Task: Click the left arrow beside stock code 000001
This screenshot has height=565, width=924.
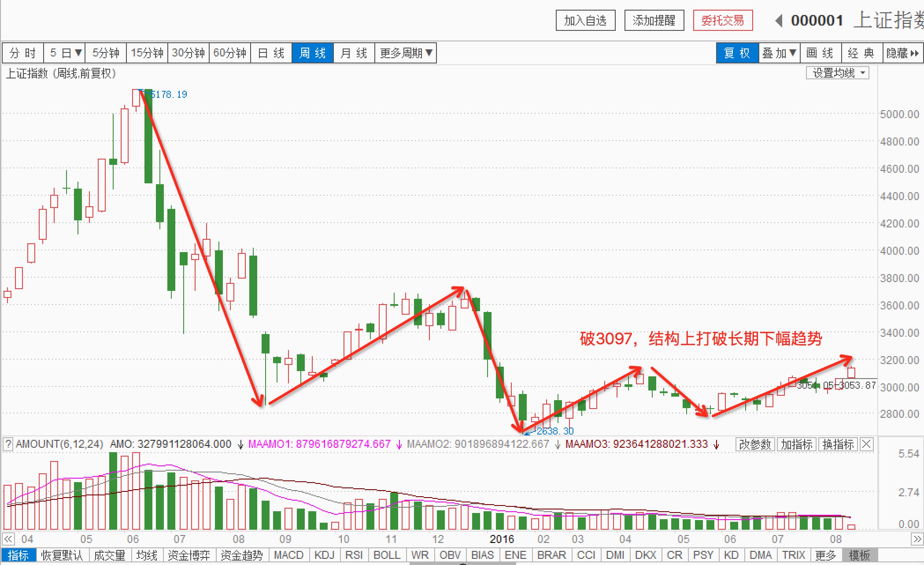Action: (779, 21)
